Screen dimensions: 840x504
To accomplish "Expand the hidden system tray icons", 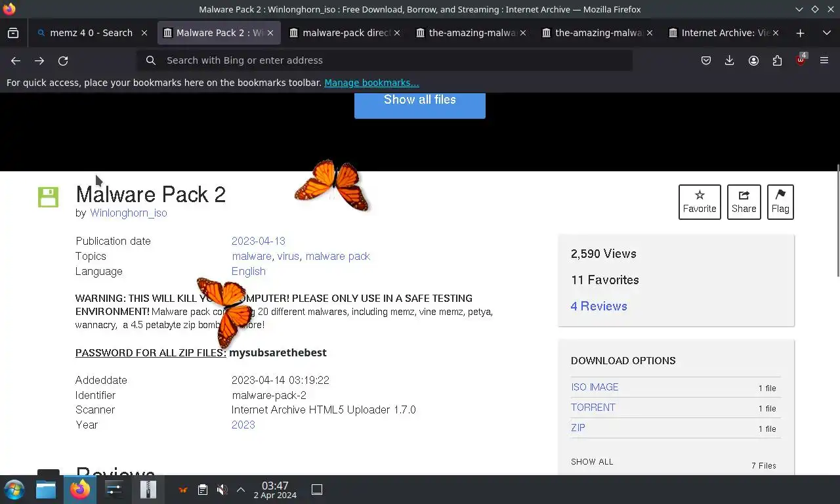I will [x=241, y=490].
